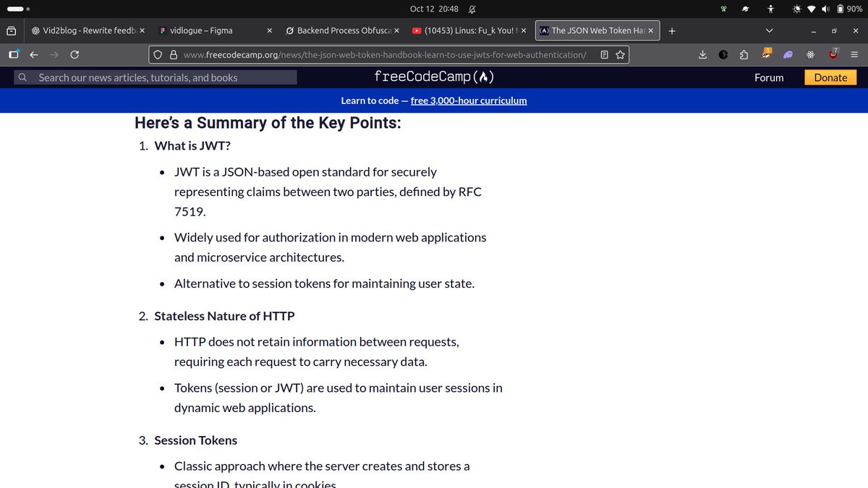Switch to Vid2blog - Rewrite feedback tab

87,31
